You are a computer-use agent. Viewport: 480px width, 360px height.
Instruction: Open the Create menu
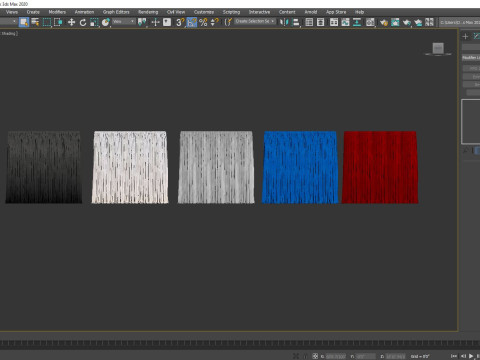(33, 12)
